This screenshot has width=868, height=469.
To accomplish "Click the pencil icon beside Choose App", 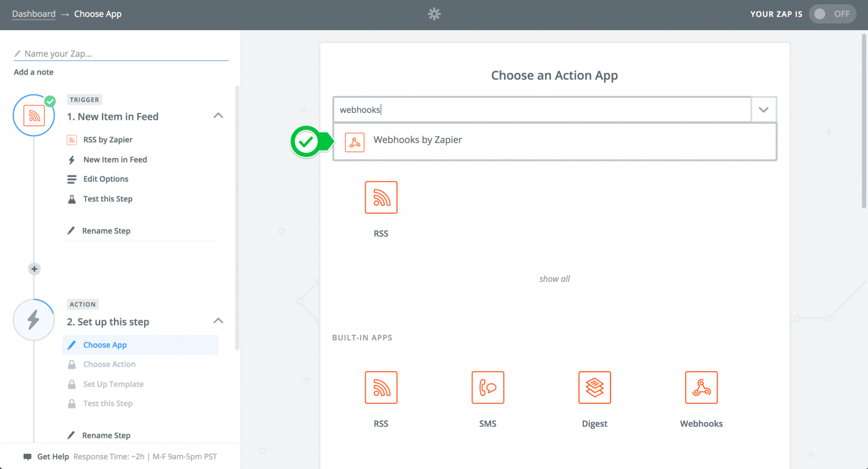I will [x=72, y=345].
